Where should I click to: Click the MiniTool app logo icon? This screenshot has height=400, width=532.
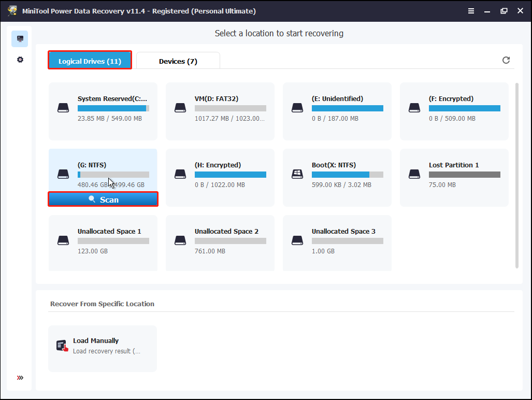pos(12,10)
